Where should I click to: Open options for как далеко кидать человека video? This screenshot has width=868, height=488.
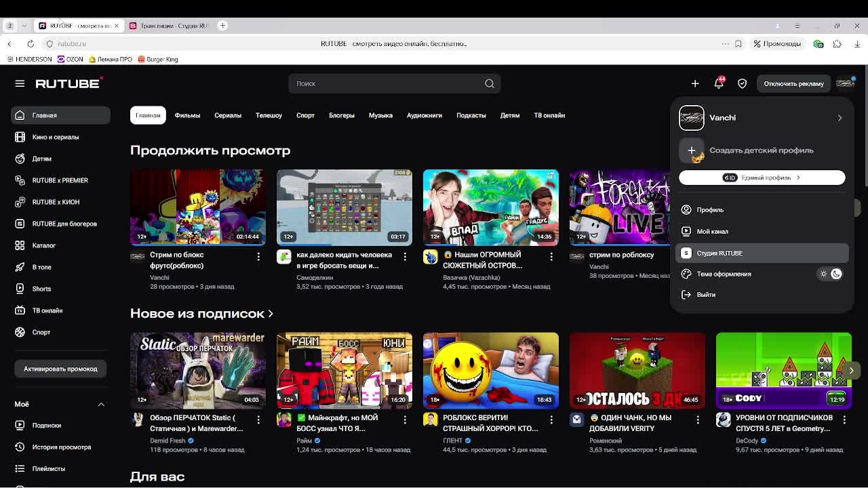pos(405,256)
